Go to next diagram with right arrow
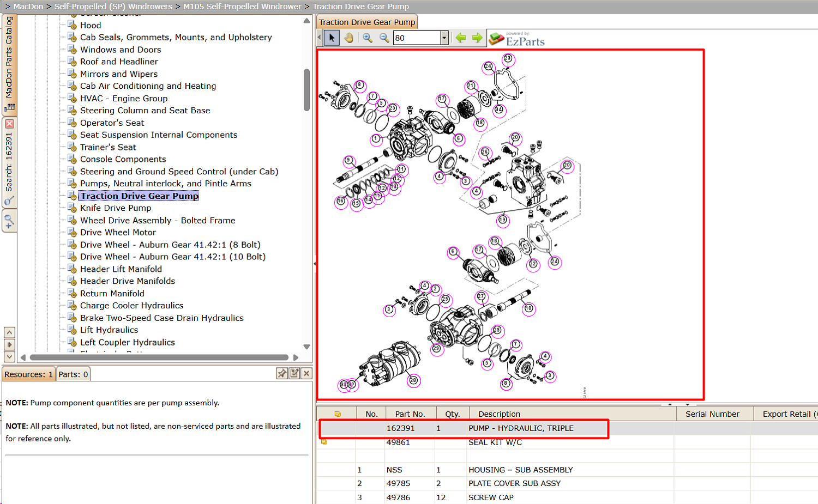 (x=477, y=38)
